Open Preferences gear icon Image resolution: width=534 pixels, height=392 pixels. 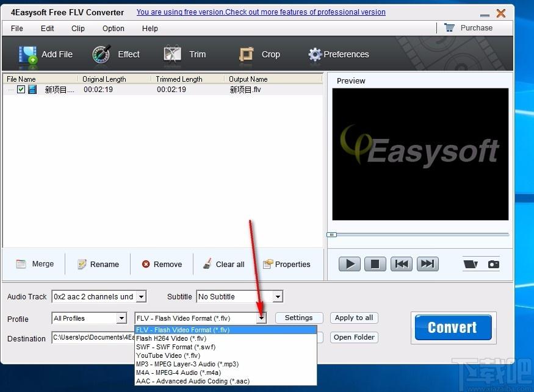[x=315, y=54]
